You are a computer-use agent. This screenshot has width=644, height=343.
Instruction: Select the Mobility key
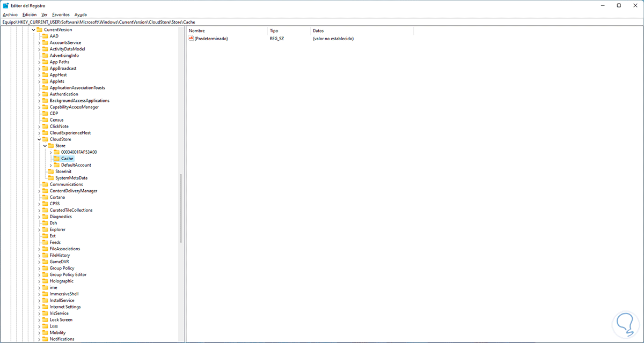tap(57, 333)
